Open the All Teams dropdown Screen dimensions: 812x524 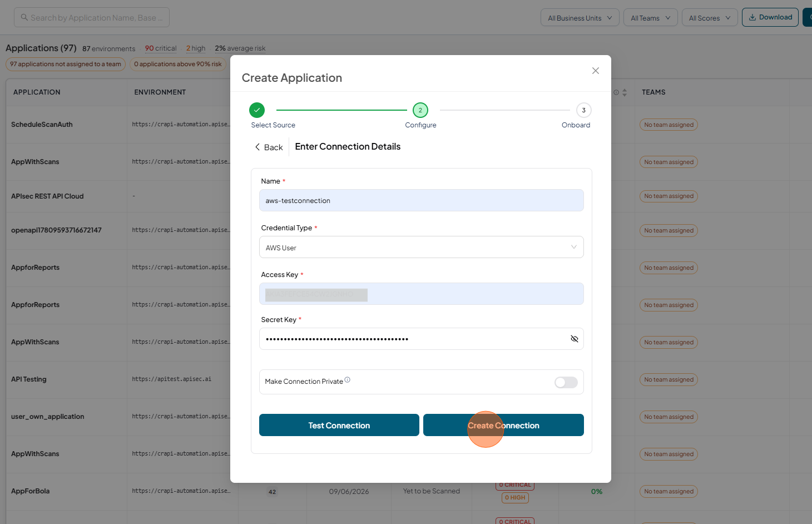pos(651,18)
